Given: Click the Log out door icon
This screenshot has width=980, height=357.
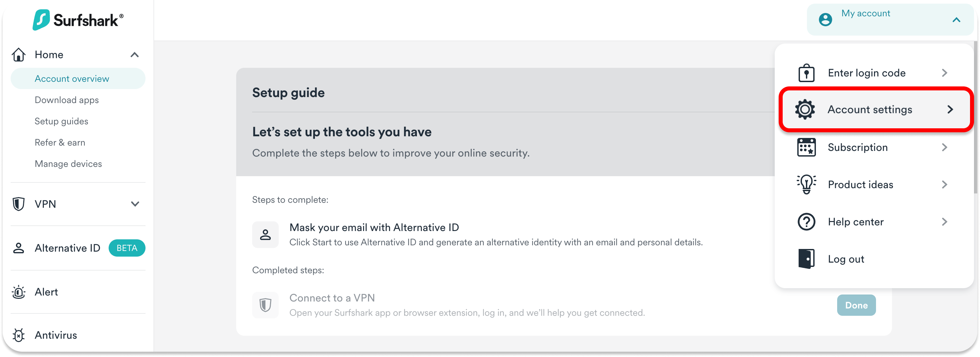Looking at the screenshot, I should (x=806, y=259).
